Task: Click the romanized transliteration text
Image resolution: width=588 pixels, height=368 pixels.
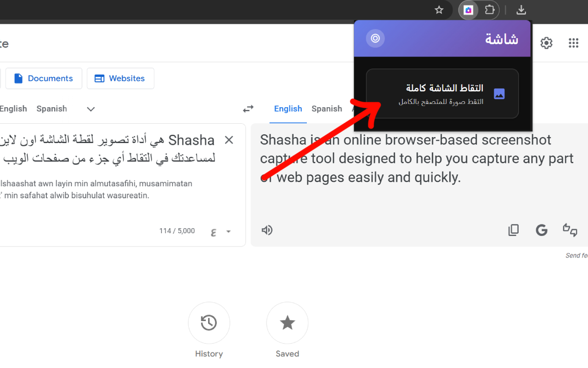Action: (x=96, y=190)
